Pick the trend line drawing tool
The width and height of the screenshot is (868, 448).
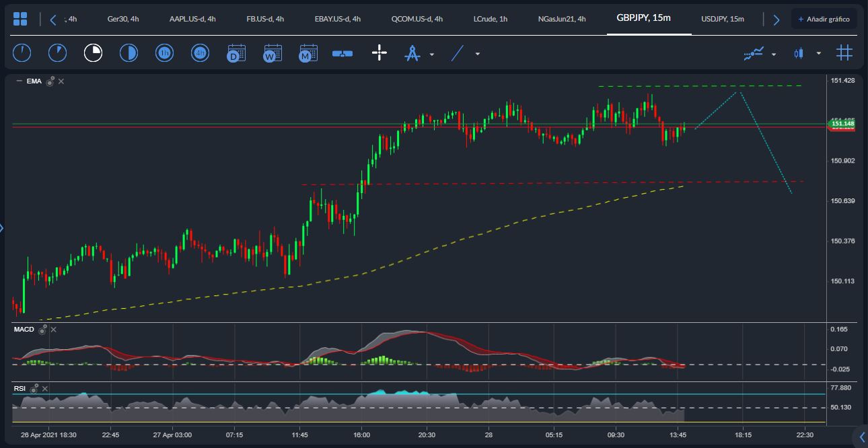pos(458,53)
